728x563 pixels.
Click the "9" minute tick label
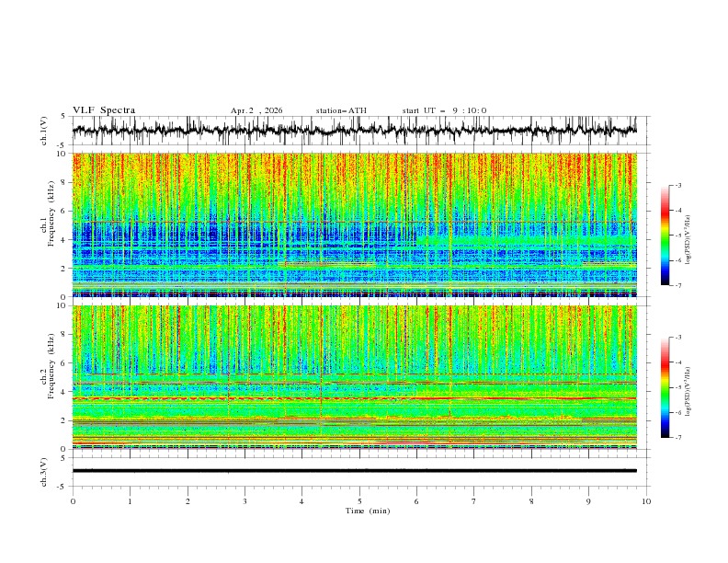tap(588, 501)
